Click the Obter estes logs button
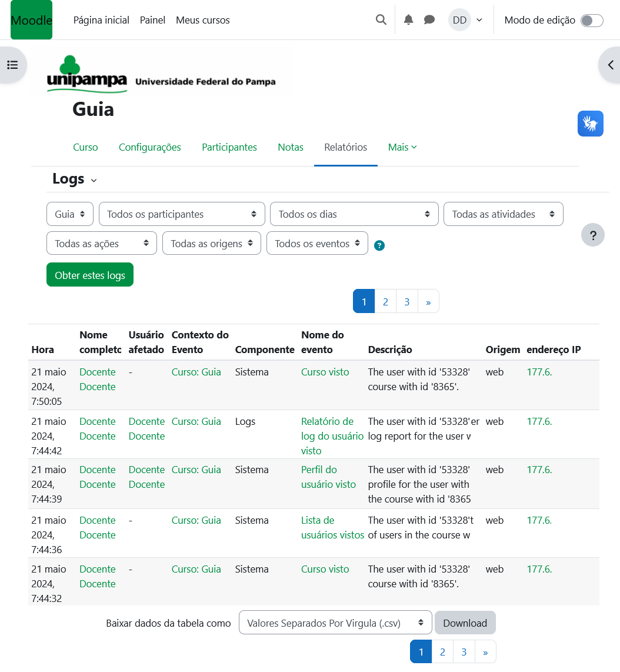The image size is (620, 672). pos(90,275)
